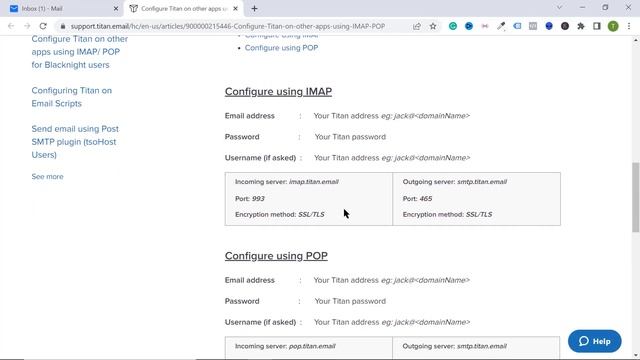Open the tab search dropdown chevron

(x=559, y=7)
